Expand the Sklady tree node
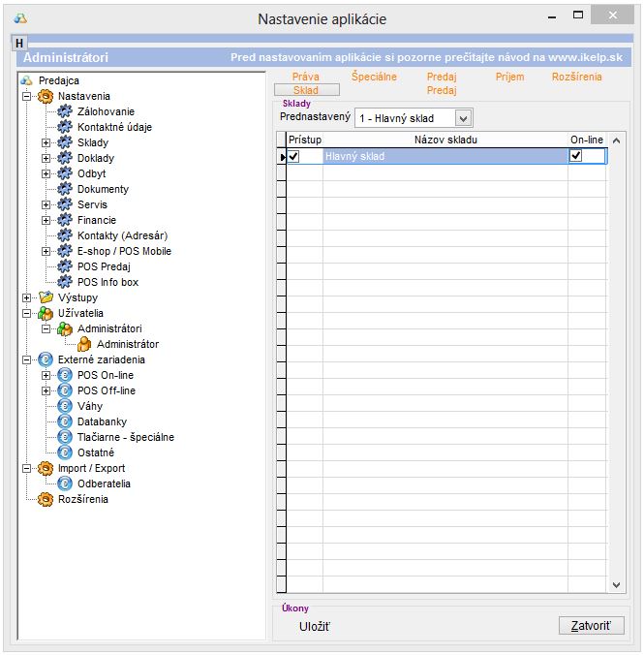644x655 pixels. pos(46,142)
